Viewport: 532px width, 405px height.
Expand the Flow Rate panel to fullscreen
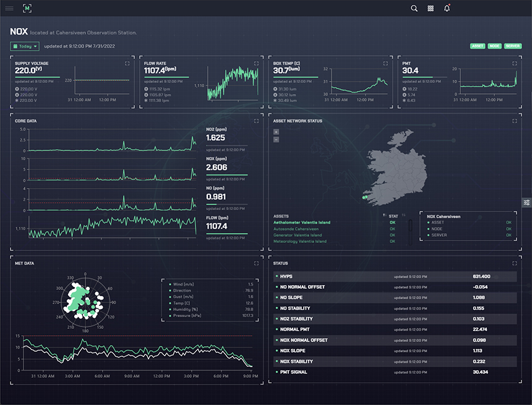tap(256, 64)
